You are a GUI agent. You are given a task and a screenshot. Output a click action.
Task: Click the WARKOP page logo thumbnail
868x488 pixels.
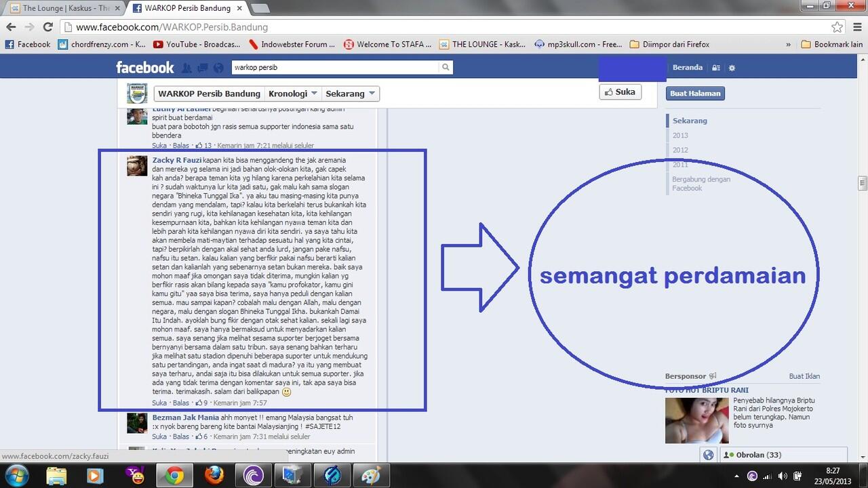(137, 93)
